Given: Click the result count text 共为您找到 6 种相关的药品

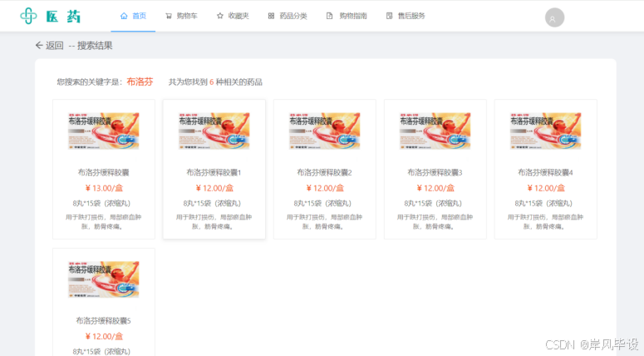Looking at the screenshot, I should [215, 82].
